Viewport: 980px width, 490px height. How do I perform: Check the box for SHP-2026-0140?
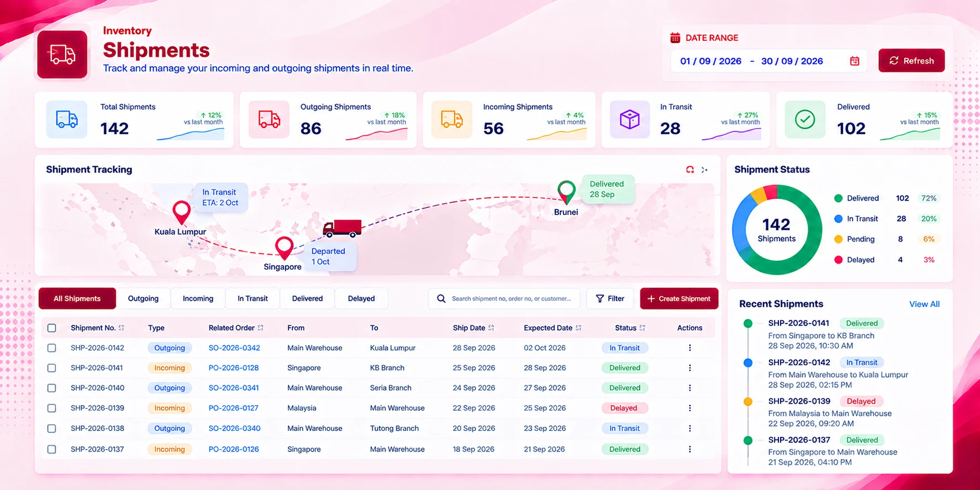pos(52,388)
